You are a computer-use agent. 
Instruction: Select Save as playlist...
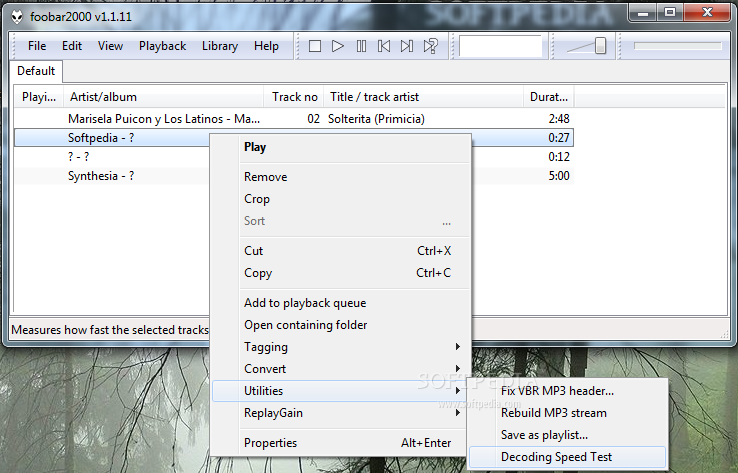568,435
